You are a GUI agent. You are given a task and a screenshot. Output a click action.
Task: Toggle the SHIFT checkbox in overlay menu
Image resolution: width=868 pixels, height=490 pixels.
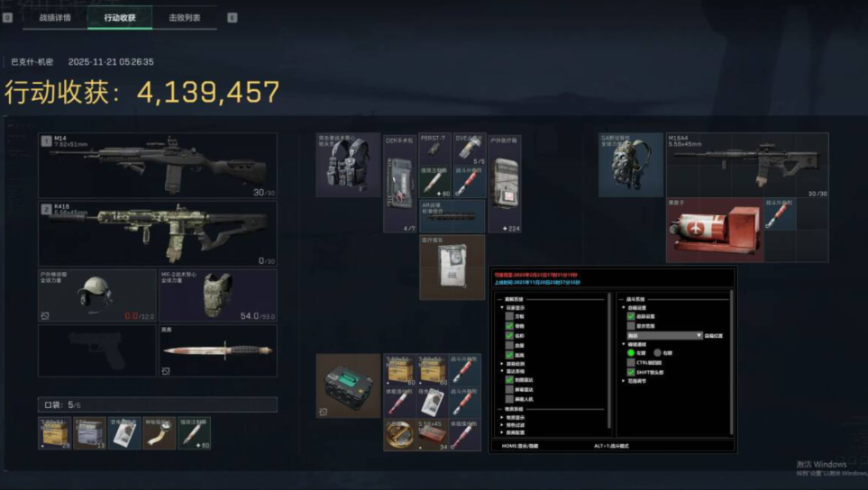[631, 372]
